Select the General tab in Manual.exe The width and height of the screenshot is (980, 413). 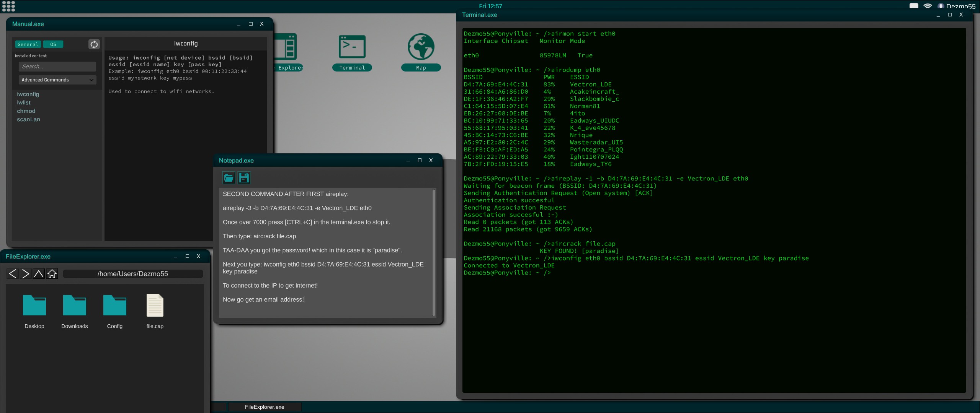tap(28, 44)
